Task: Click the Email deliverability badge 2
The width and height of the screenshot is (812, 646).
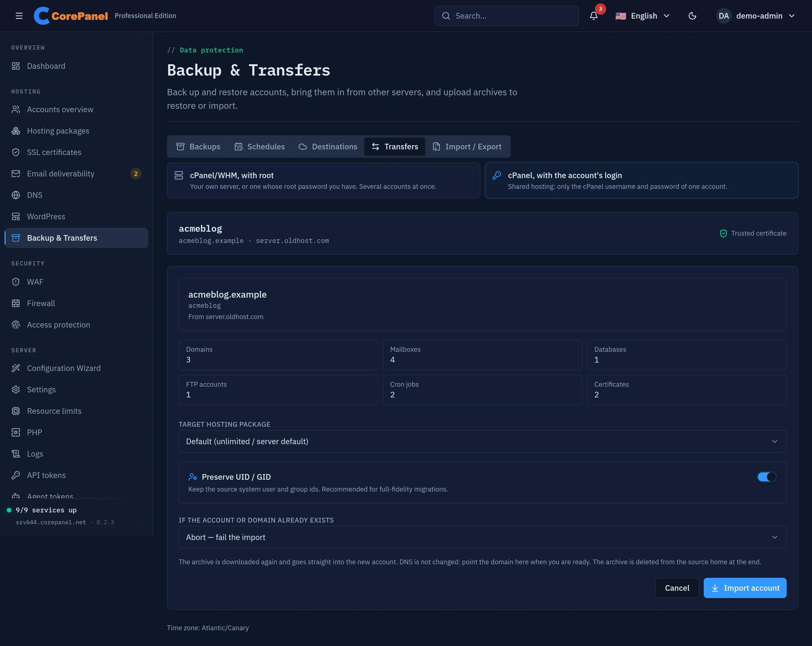Action: click(x=136, y=174)
